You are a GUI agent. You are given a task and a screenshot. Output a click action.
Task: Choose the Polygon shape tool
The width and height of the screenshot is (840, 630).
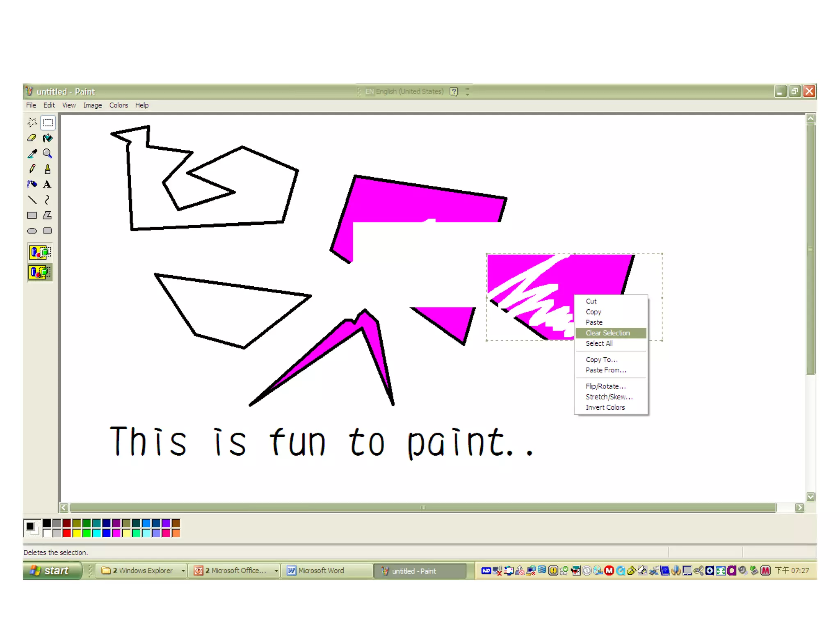click(48, 215)
